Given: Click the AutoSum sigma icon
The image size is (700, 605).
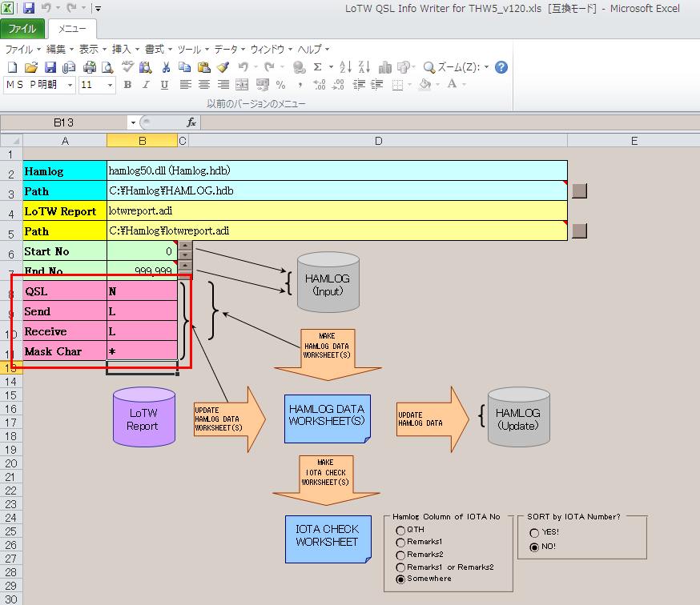Looking at the screenshot, I should tap(317, 67).
